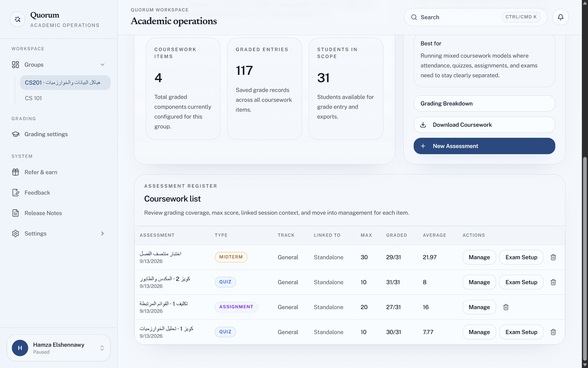This screenshot has height=368, width=588.
Task: Click the H user avatar
Action: click(x=20, y=348)
